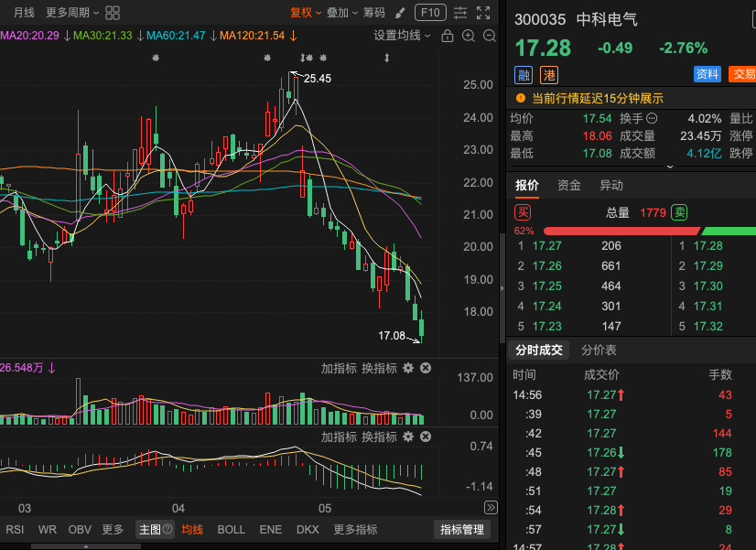Image resolution: width=756 pixels, height=550 pixels.
Task: Open the orange 交易 button
Action: coord(742,74)
